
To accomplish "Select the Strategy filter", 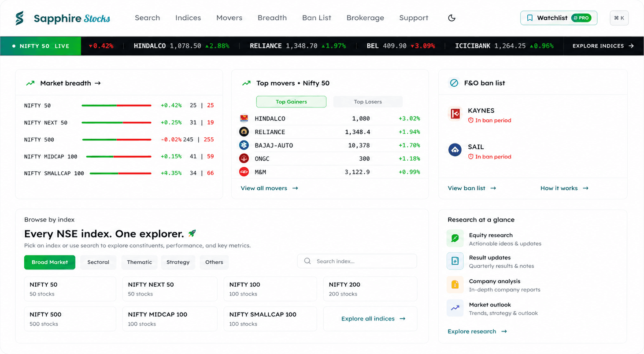I will 178,262.
